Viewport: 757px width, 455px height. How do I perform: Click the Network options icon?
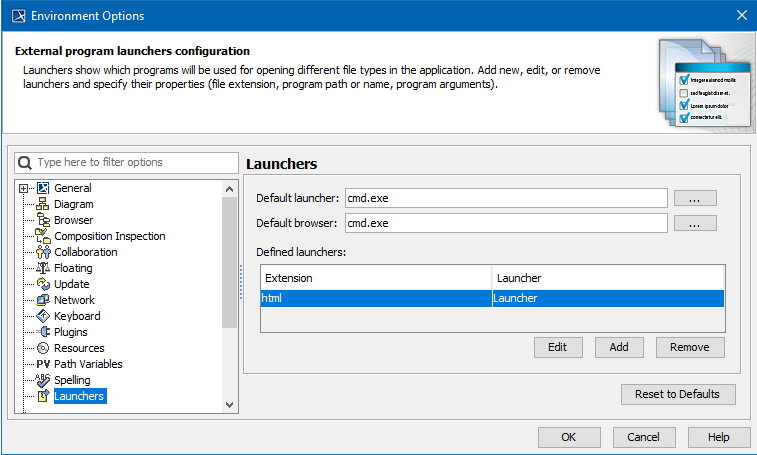[x=43, y=300]
